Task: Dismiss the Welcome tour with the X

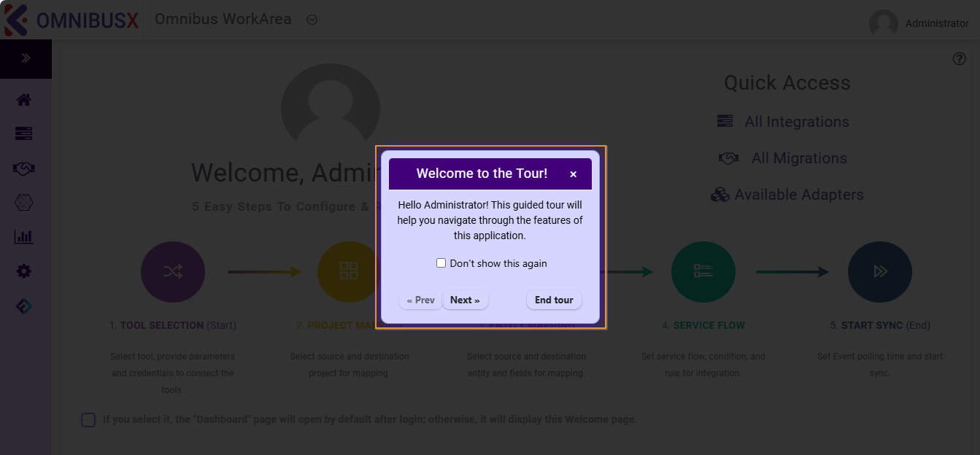Action: point(573,174)
